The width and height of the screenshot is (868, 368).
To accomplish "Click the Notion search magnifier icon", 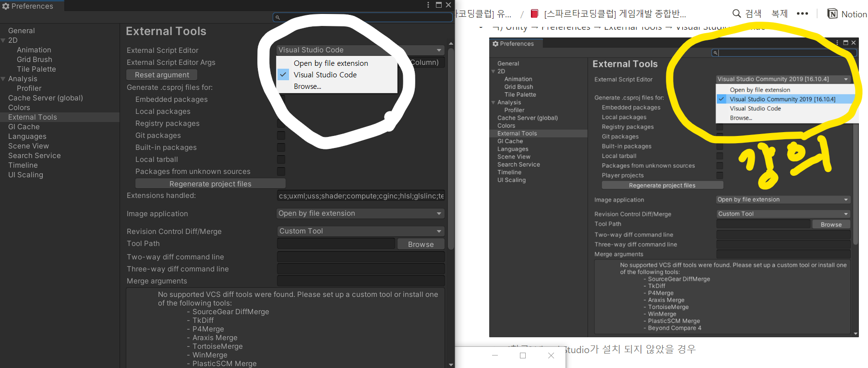I will click(736, 13).
